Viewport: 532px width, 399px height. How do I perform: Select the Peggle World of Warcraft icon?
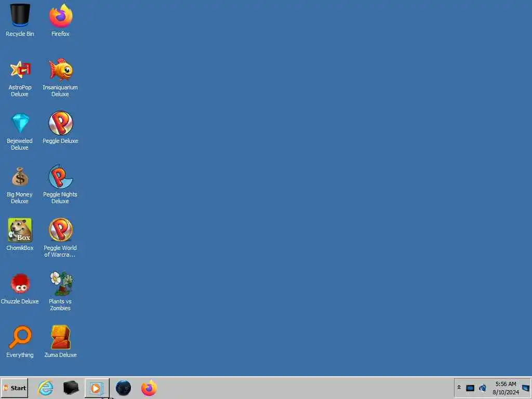click(x=60, y=238)
